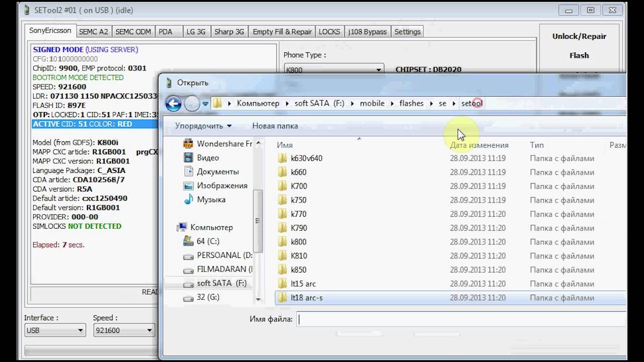Click navigation pane scrollbar up arrow
Screen dimensions: 644x362
tap(259, 143)
